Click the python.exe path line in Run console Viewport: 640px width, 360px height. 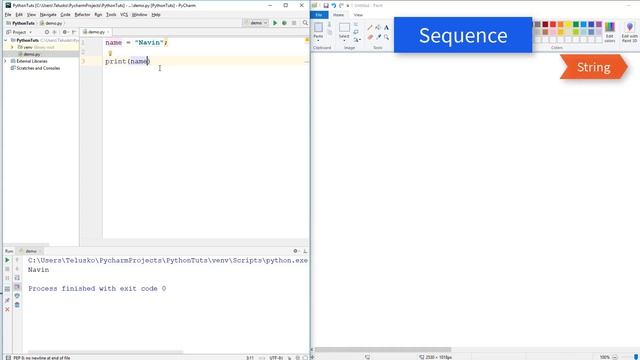[168, 260]
